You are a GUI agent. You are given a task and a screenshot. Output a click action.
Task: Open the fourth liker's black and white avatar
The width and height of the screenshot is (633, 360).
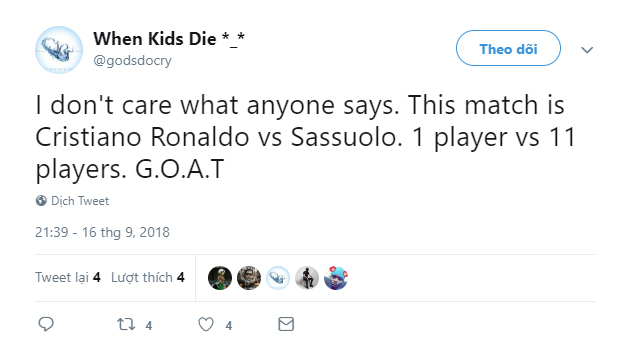(x=307, y=278)
